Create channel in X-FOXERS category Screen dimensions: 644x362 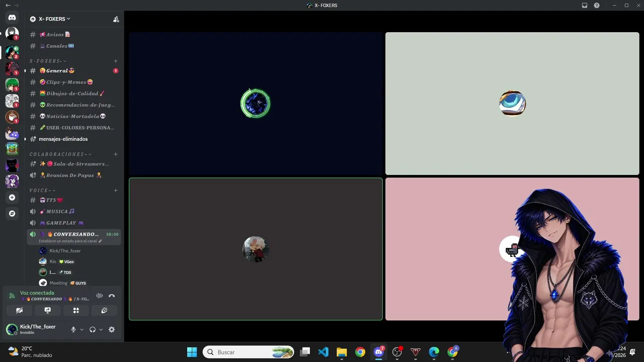[x=116, y=61]
